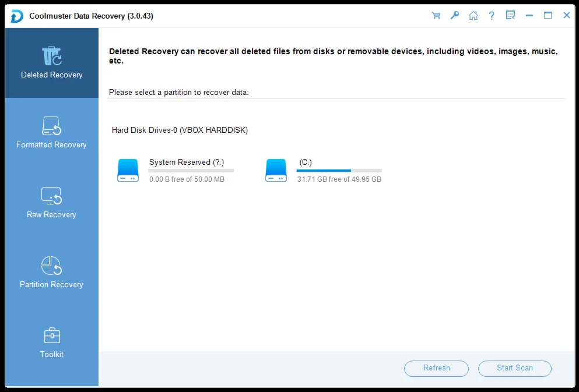Select the 'System Reserved (?:)' partition name
579x392 pixels.
click(x=187, y=163)
